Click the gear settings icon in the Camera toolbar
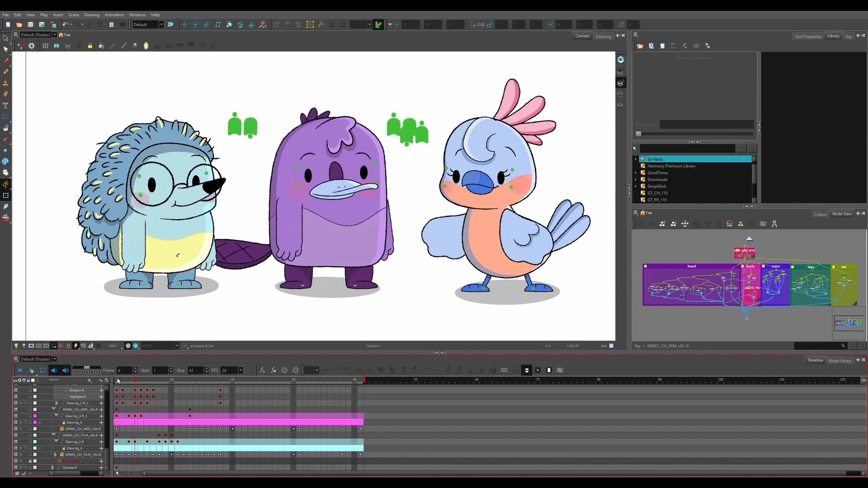This screenshot has width=868, height=488. click(31, 46)
